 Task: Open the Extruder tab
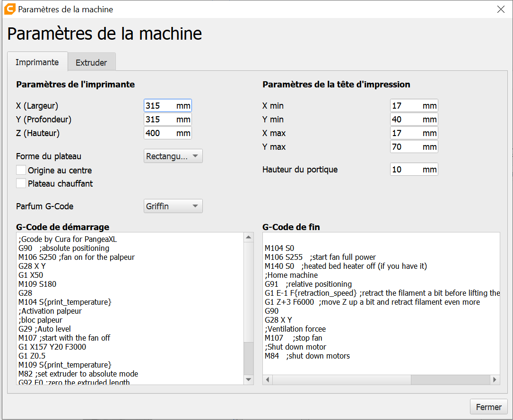click(91, 62)
